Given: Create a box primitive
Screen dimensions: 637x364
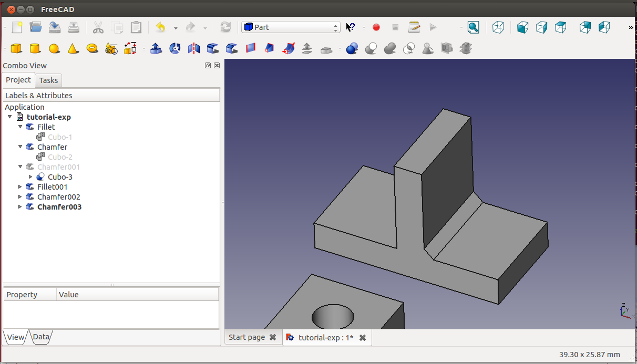Looking at the screenshot, I should (16, 49).
